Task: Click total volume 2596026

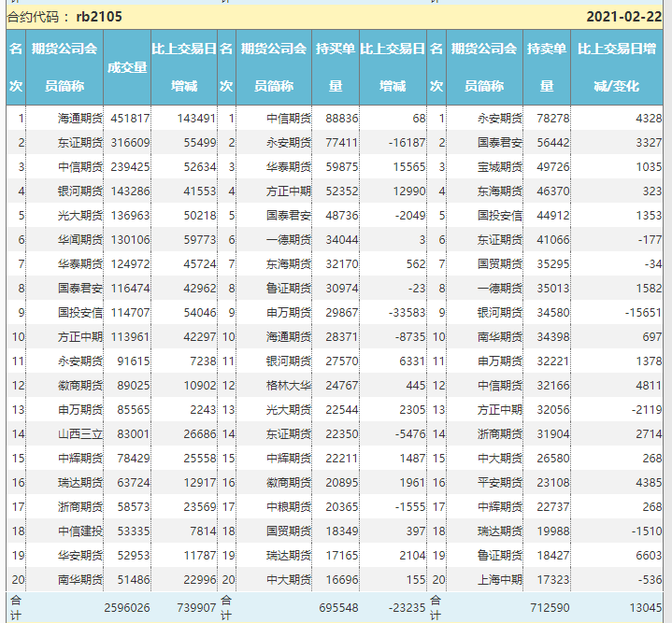Action: click(x=127, y=607)
